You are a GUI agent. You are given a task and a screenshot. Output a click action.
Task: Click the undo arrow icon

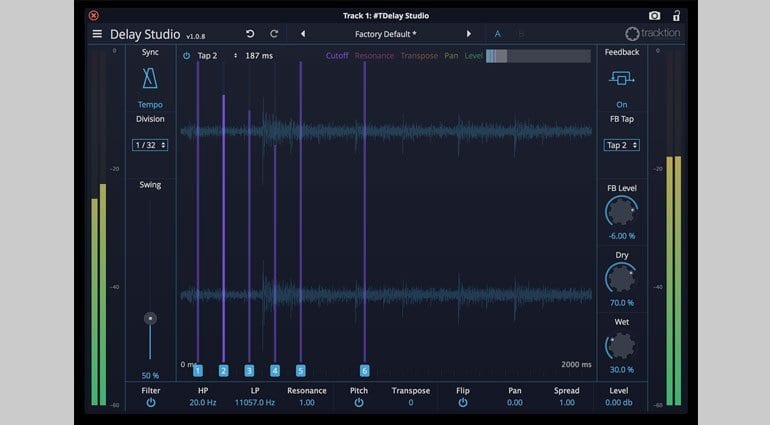coord(250,34)
